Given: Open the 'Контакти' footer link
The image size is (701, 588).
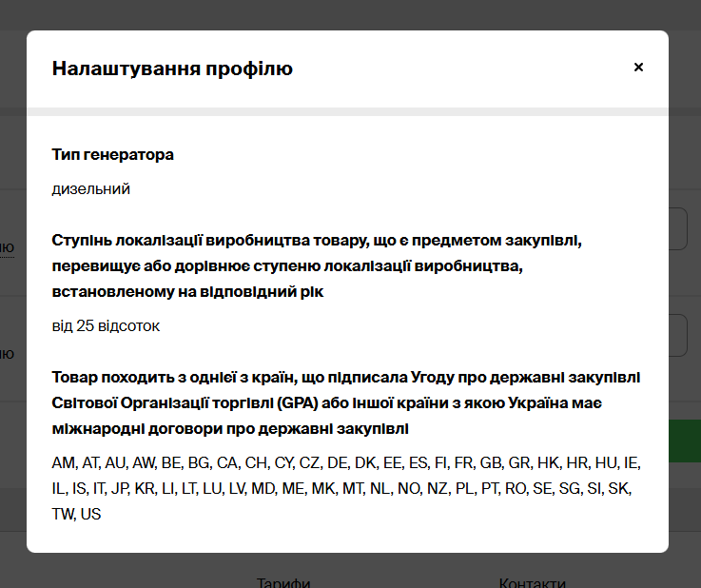Looking at the screenshot, I should pos(532,581).
